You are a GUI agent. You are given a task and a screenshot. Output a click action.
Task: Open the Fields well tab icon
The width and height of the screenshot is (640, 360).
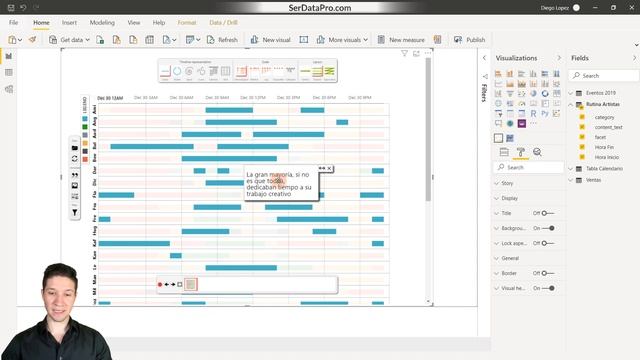[x=504, y=152]
